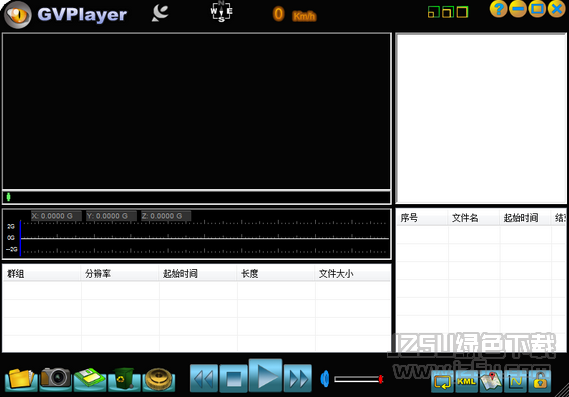Click the fast forward button
Viewport: 569px width, 397px height.
coord(298,378)
